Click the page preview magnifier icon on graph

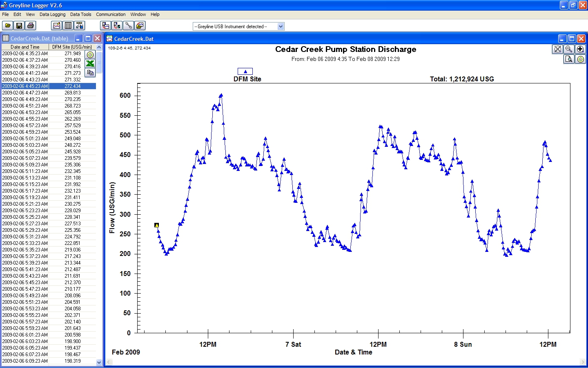click(x=569, y=59)
